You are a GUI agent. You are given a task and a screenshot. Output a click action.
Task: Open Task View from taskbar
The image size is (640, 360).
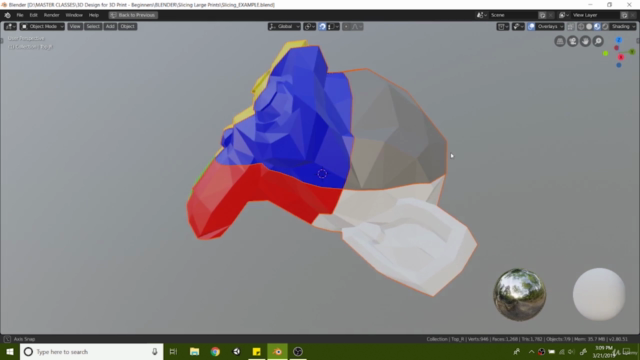pyautogui.click(x=173, y=352)
